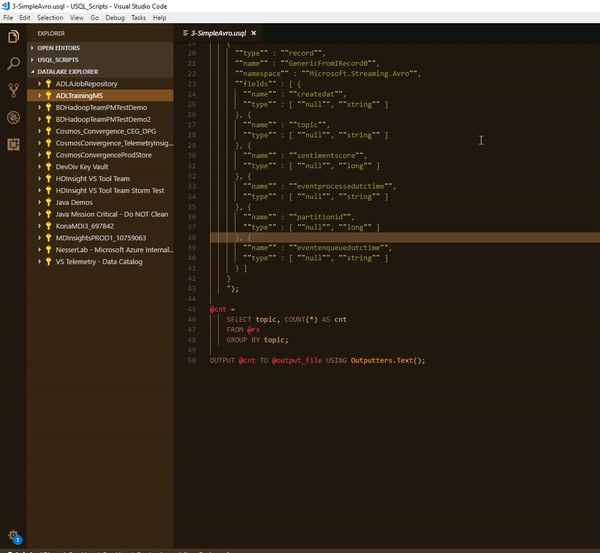The image size is (600, 553).
Task: Click the EXPLORER panel title
Action: pos(51,34)
